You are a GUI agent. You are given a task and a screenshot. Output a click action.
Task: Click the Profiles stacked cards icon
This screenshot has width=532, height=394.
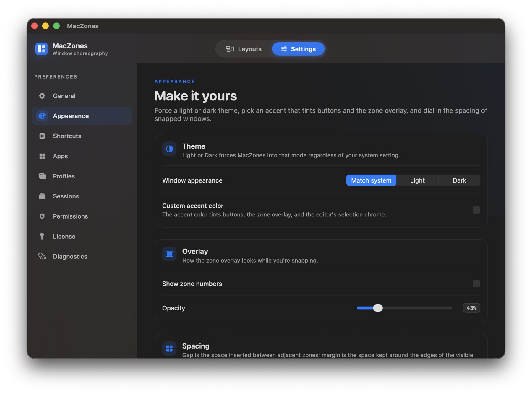[42, 176]
